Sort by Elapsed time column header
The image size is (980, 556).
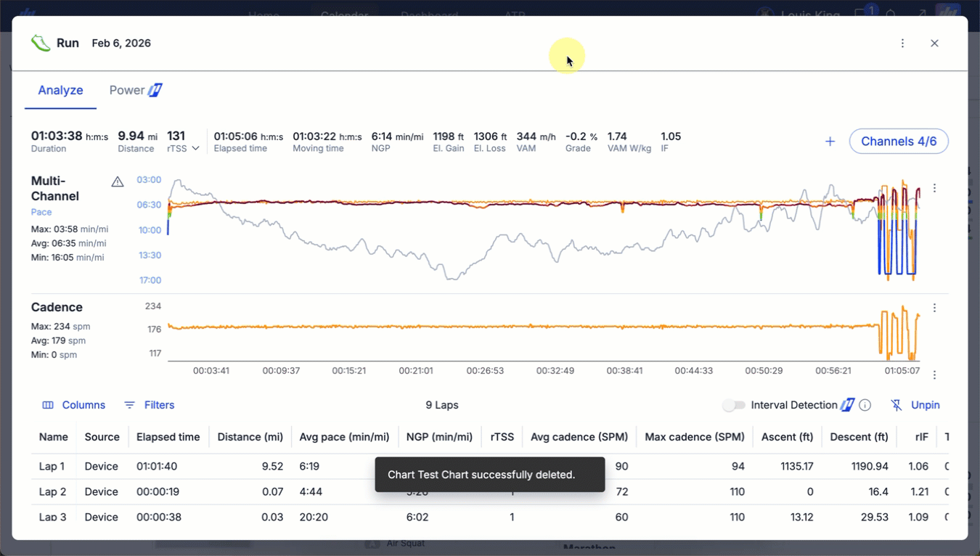click(x=168, y=437)
